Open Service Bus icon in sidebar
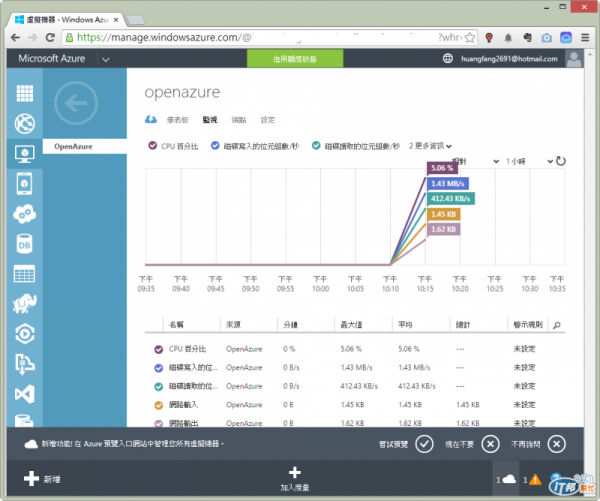 coord(24,364)
